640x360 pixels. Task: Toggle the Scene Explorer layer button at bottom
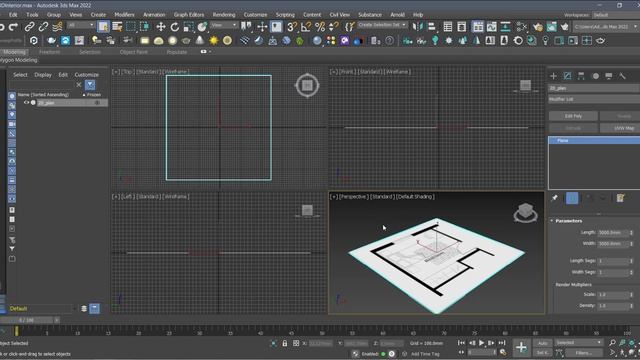pos(94,309)
